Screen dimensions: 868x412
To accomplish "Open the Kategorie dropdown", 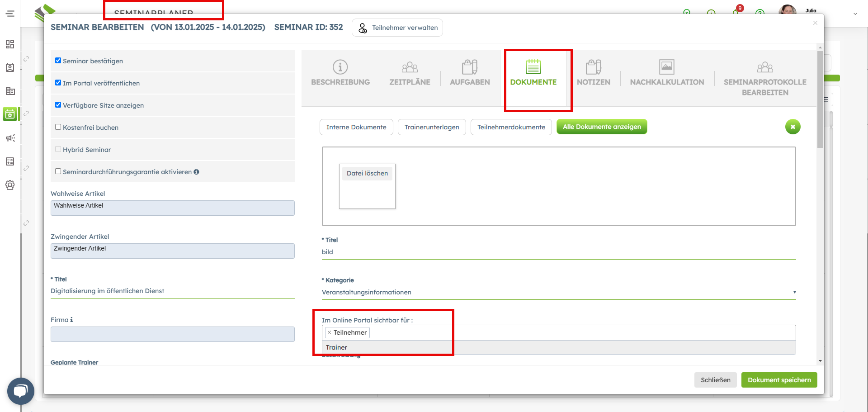I will (558, 292).
